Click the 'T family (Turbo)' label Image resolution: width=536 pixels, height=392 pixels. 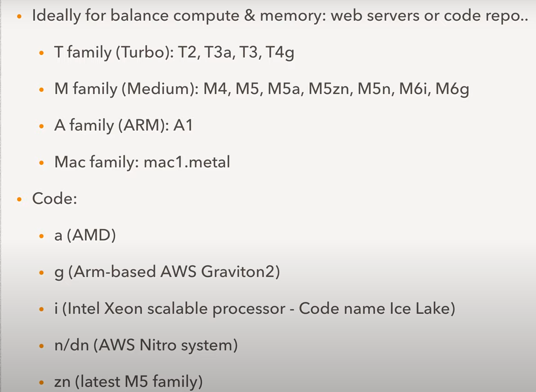[x=114, y=53]
